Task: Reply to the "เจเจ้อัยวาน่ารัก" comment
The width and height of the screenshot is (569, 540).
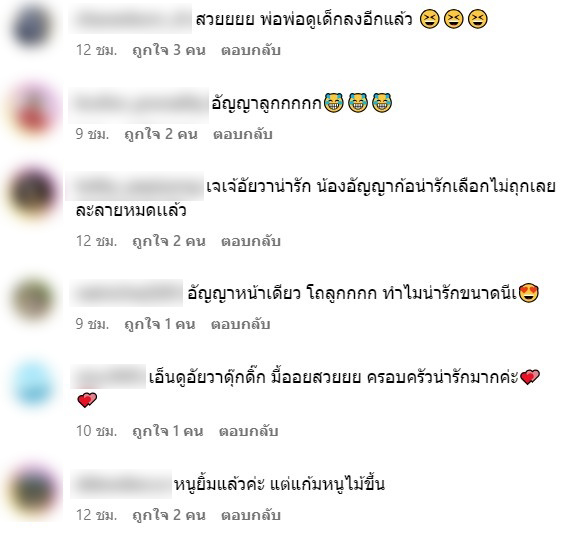Action: pos(251,241)
